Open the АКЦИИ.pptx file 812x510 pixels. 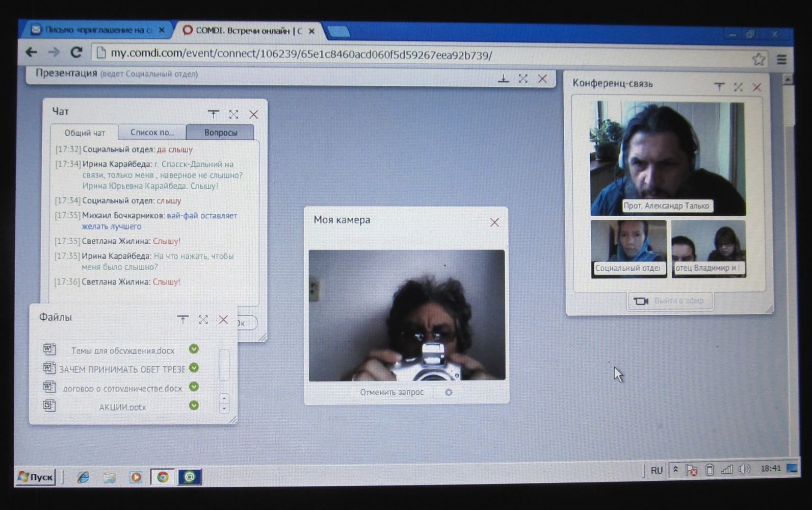pos(122,407)
